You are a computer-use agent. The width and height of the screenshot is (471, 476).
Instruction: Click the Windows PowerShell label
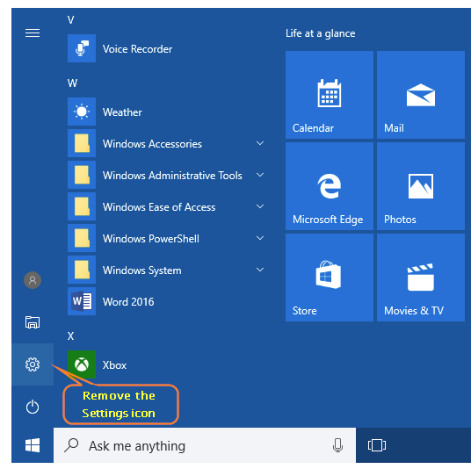click(x=151, y=239)
